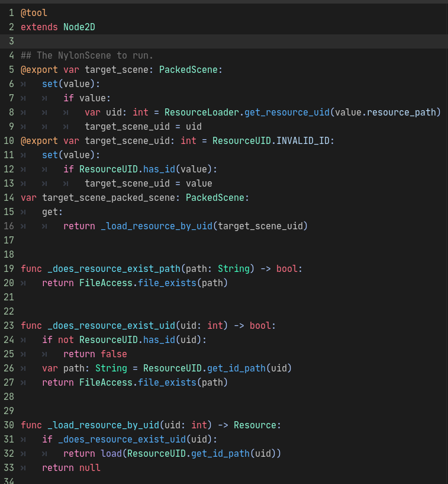Click 'null' literal on line 33
Screen dimensions: 448x484
point(90,467)
